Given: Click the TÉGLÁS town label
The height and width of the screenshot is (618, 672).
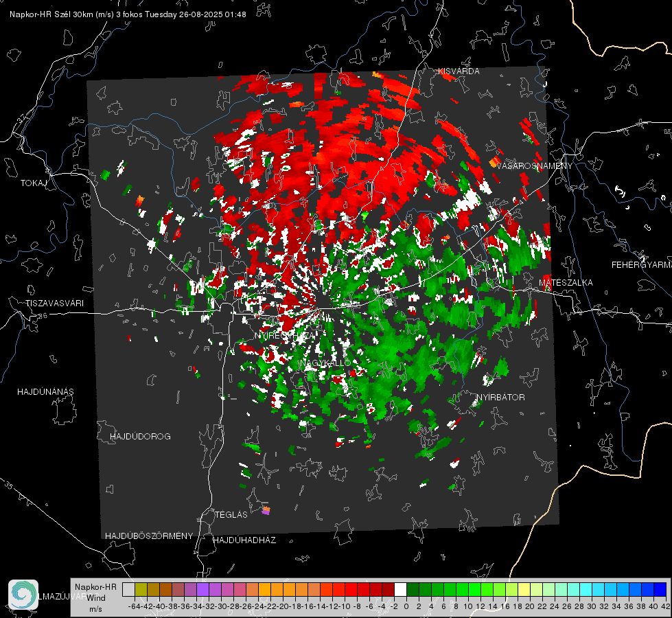Looking at the screenshot, I should [x=231, y=514].
